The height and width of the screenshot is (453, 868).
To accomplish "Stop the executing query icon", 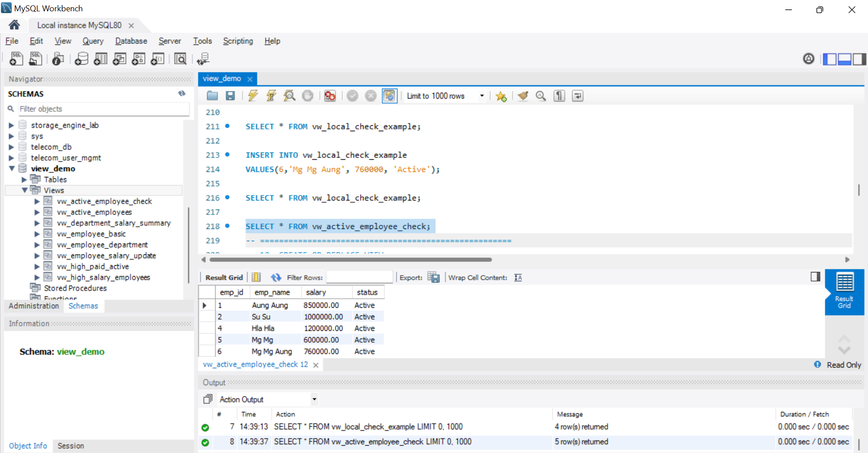I will [308, 95].
